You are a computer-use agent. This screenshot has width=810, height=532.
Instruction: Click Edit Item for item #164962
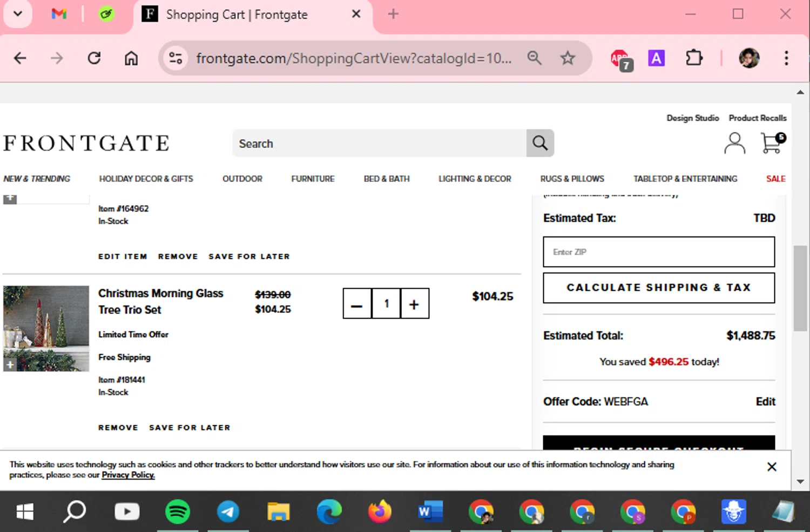click(123, 256)
